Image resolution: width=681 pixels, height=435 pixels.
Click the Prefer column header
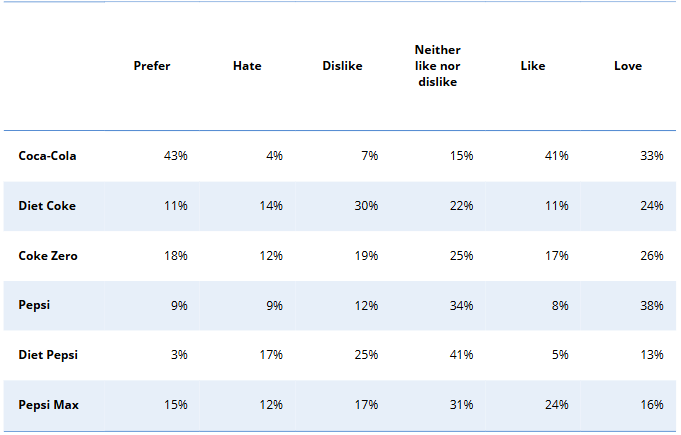(152, 66)
